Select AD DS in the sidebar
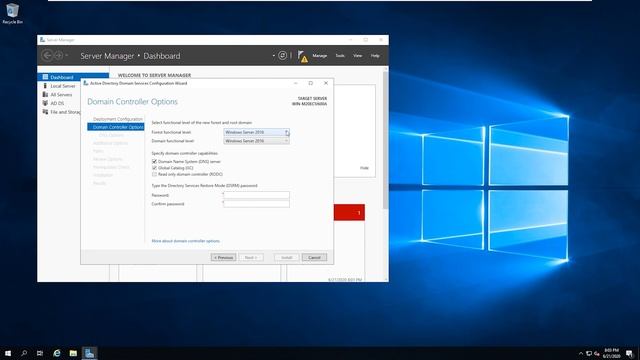 point(57,103)
